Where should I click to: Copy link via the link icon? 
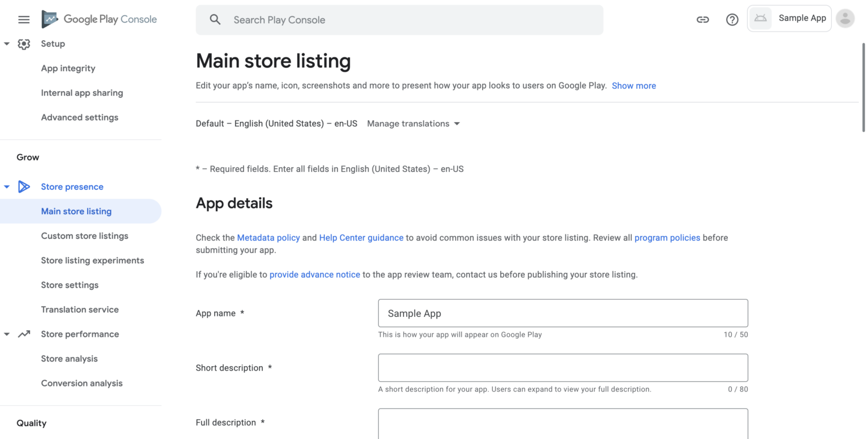702,20
